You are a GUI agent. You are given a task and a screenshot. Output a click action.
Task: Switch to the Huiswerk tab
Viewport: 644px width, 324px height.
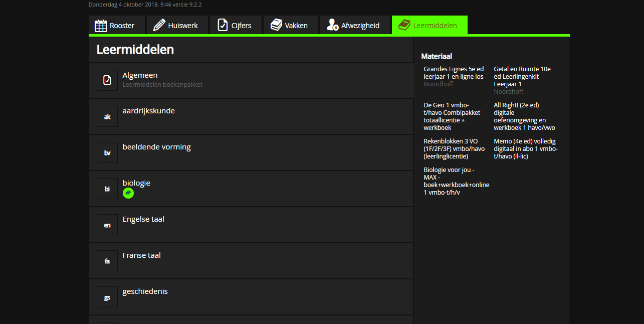[x=177, y=25]
